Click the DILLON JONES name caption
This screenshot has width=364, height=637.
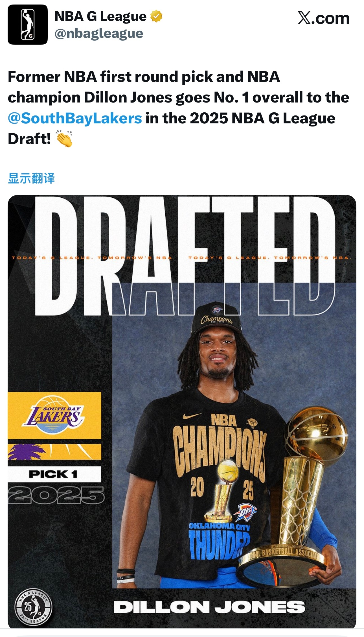(209, 607)
